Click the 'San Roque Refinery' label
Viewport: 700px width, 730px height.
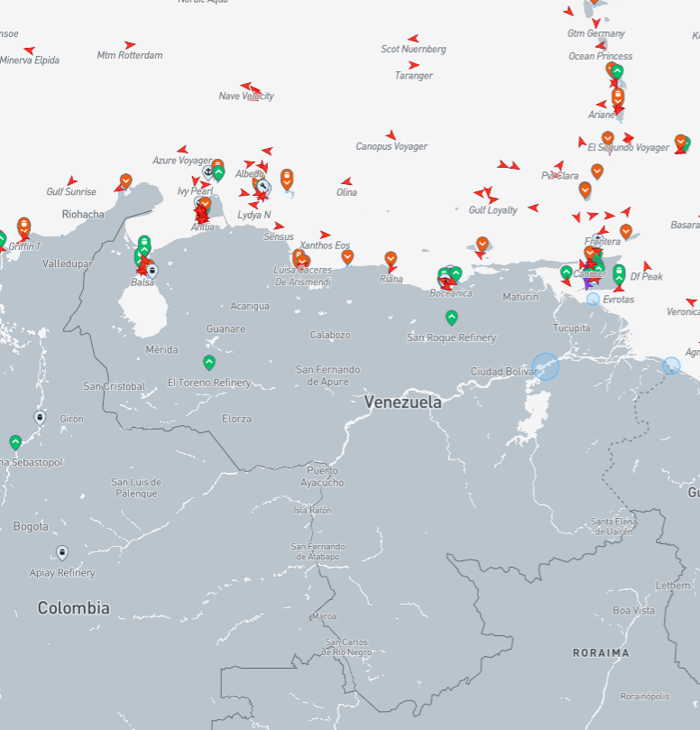click(x=451, y=337)
